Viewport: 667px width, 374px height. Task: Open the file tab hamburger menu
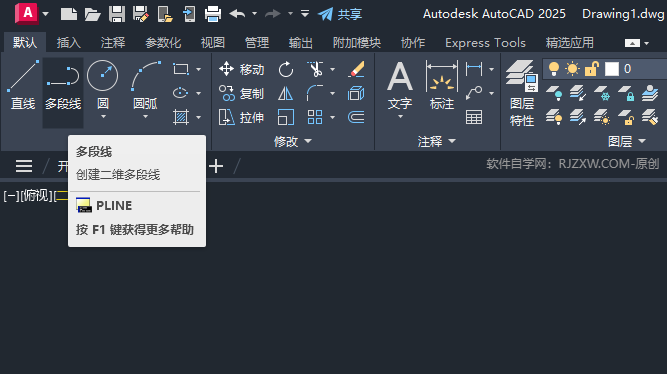click(24, 166)
